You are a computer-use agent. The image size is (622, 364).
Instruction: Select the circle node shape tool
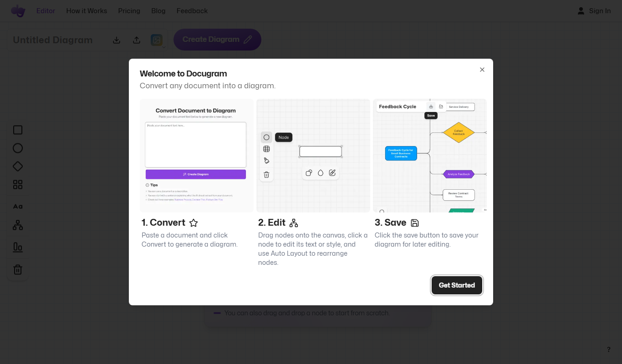tap(18, 148)
